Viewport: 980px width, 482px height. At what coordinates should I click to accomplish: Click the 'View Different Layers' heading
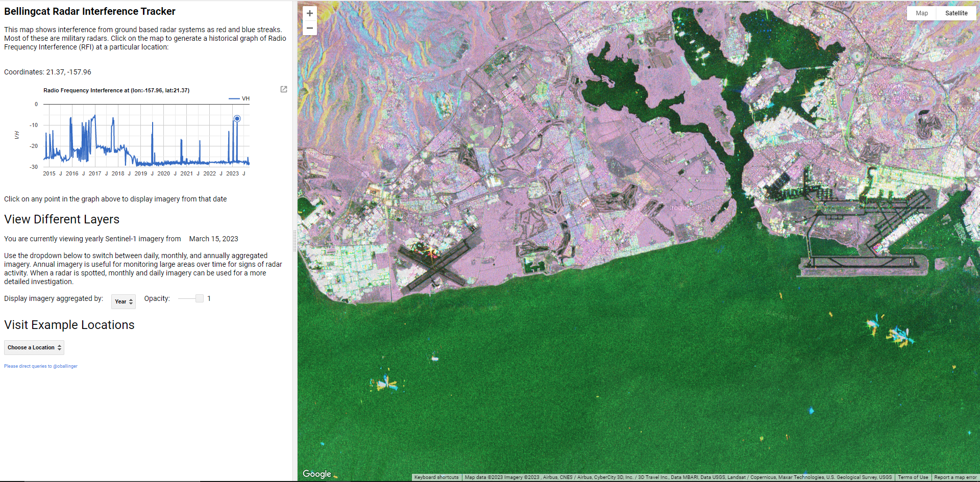(62, 219)
